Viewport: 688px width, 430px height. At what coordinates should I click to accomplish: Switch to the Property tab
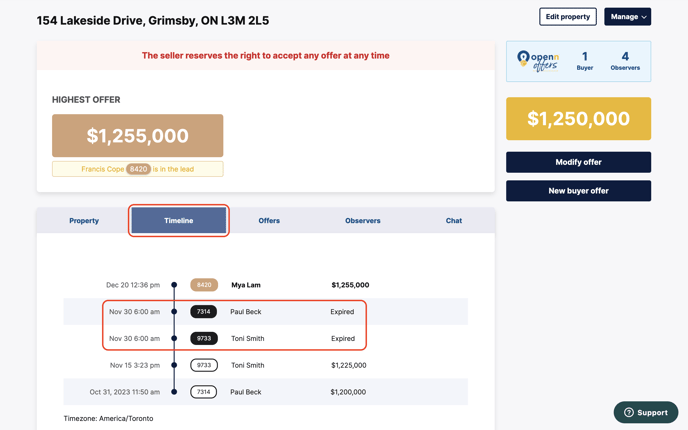[84, 220]
